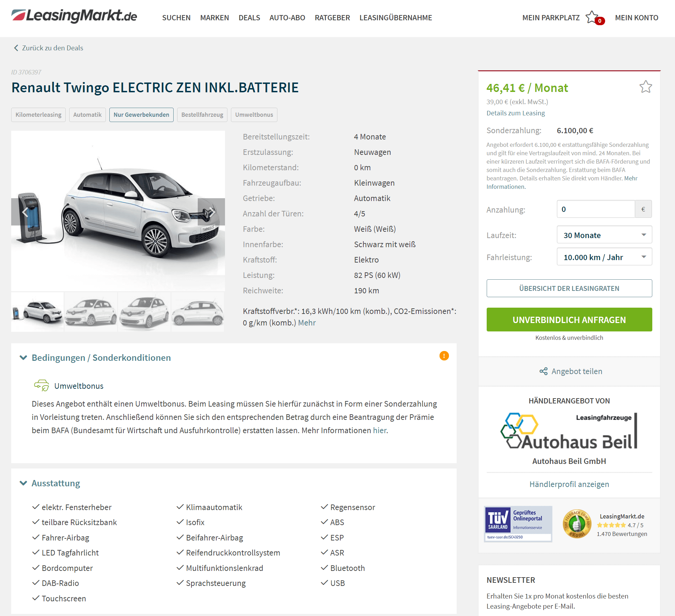Open the AUTO-ABO menu item
Image resolution: width=675 pixels, height=616 pixels.
[287, 17]
